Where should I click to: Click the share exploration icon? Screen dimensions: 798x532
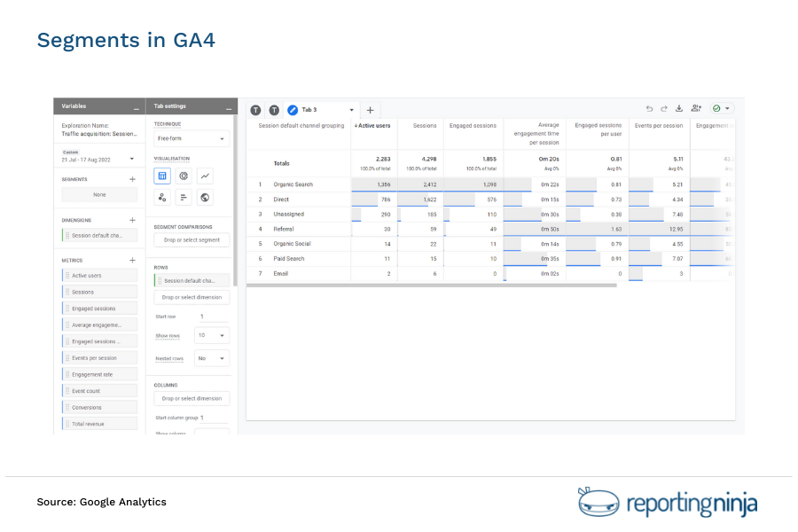696,107
